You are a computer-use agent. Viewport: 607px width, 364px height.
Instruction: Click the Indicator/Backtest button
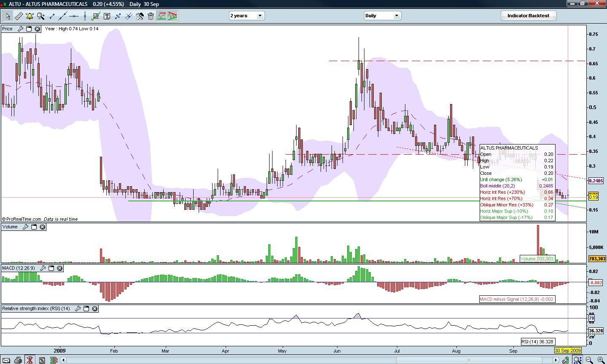coord(528,16)
